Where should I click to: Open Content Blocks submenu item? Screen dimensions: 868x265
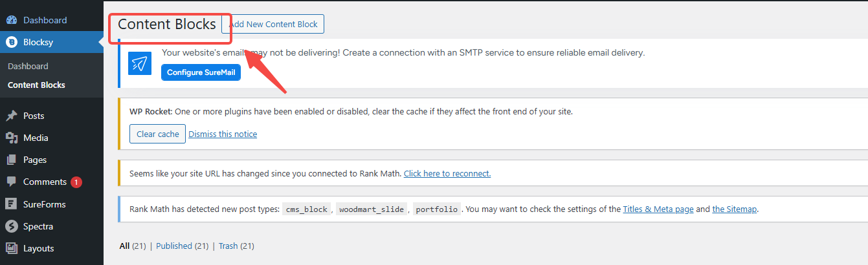(36, 85)
